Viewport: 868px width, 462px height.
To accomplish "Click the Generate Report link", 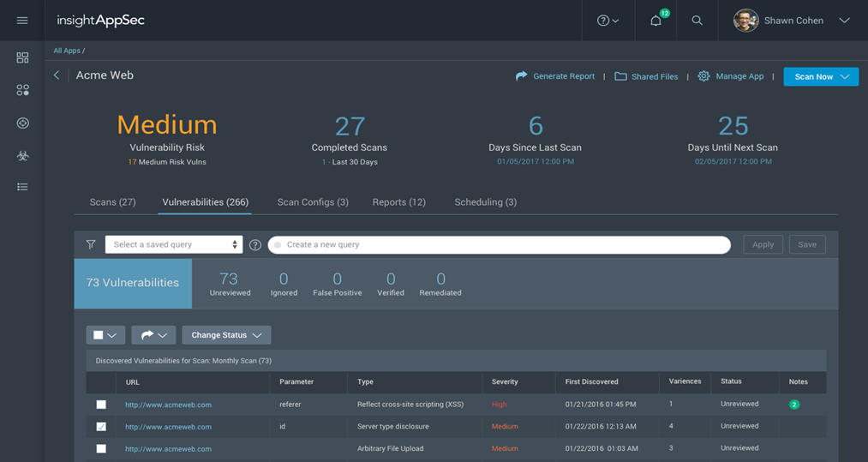I will click(x=564, y=76).
